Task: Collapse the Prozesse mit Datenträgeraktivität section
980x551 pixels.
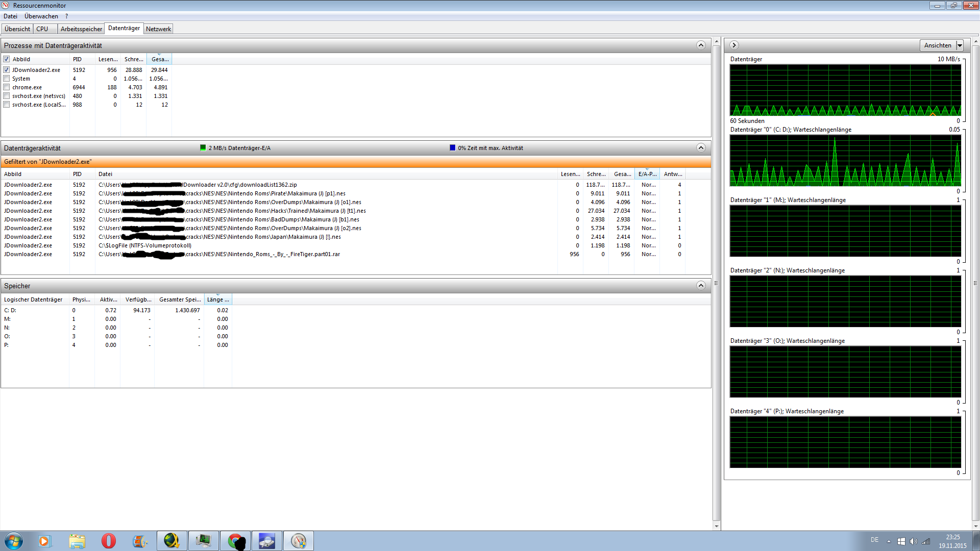Action: (x=701, y=45)
